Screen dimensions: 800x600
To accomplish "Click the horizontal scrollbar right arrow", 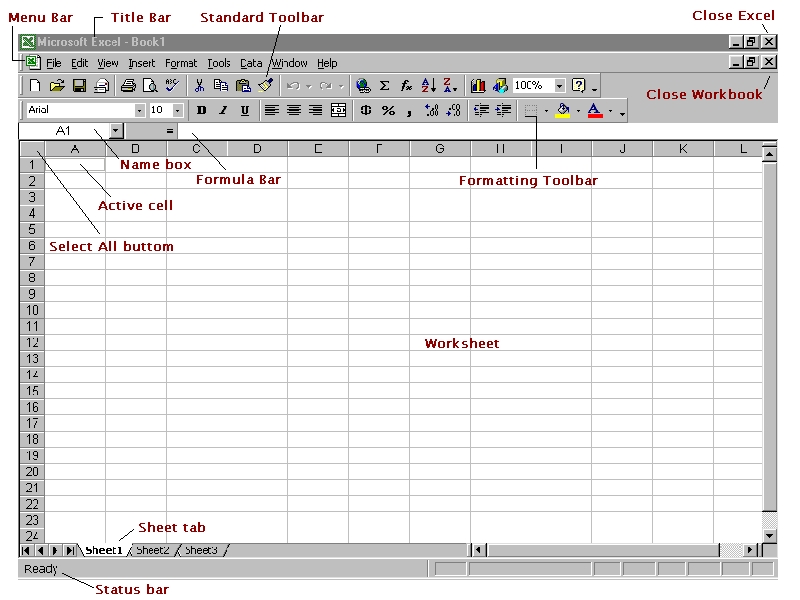I will click(x=749, y=550).
